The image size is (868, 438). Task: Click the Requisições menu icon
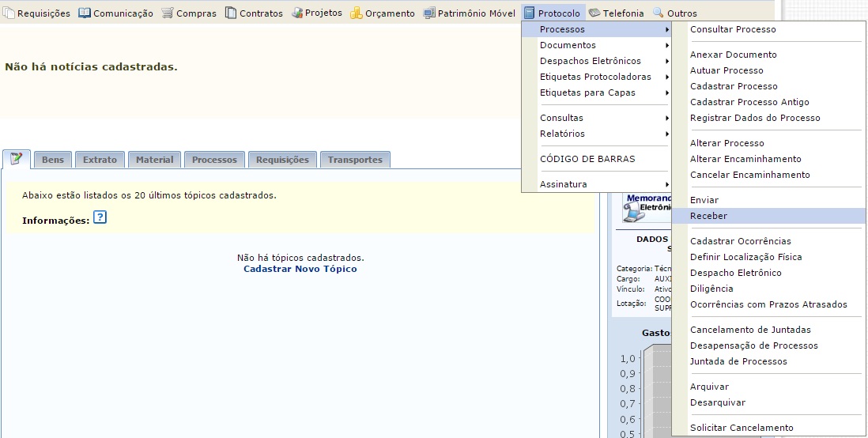click(x=9, y=13)
